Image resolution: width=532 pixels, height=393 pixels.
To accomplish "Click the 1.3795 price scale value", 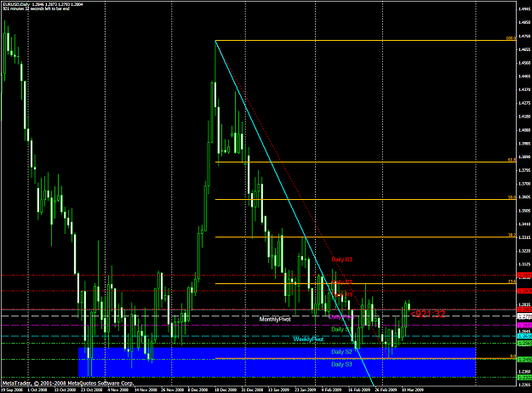I will 523,170.
